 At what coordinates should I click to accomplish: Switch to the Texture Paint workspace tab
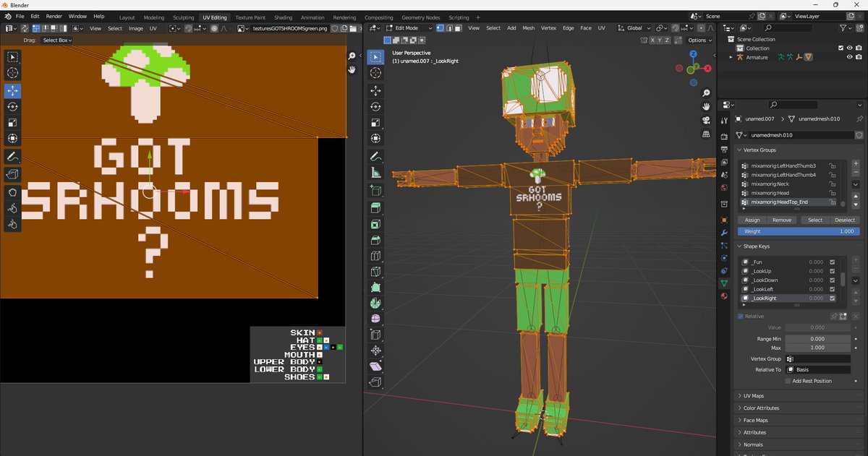click(x=250, y=17)
